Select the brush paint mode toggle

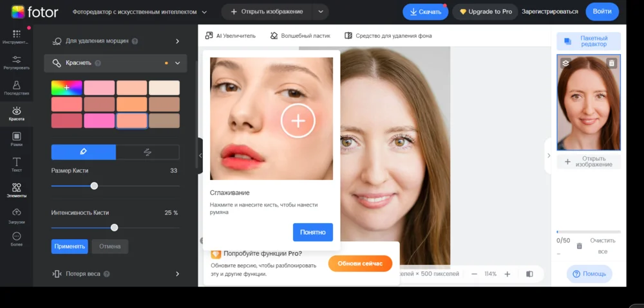[x=83, y=152]
